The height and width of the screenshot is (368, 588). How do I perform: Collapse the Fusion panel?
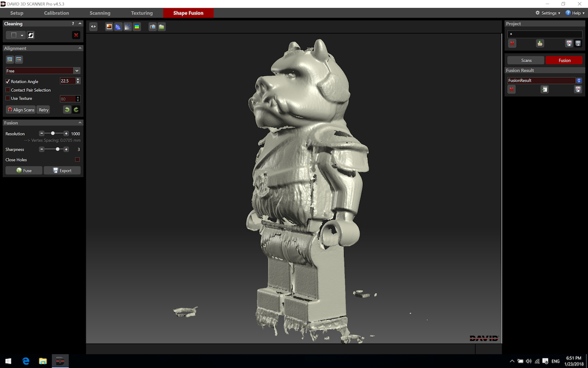80,123
